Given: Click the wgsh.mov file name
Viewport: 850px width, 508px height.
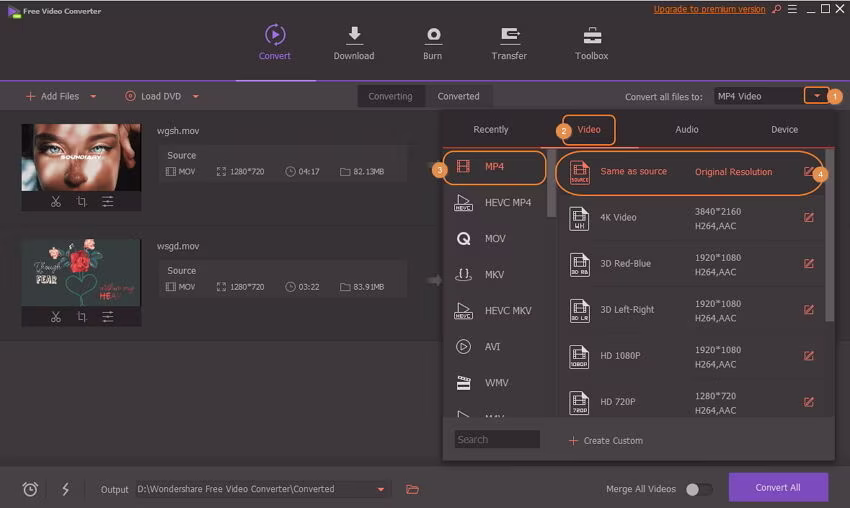Looking at the screenshot, I should tap(178, 131).
